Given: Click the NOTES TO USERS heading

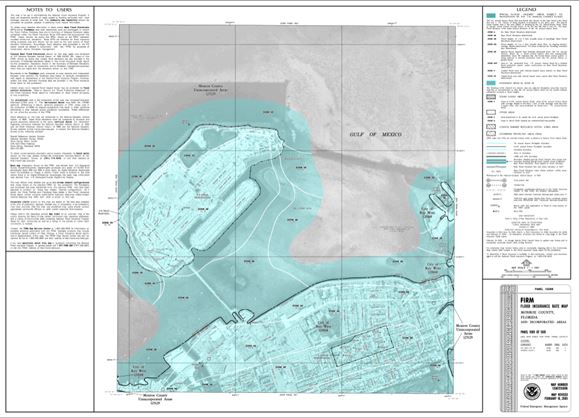Looking at the screenshot, I should click(x=49, y=10).
